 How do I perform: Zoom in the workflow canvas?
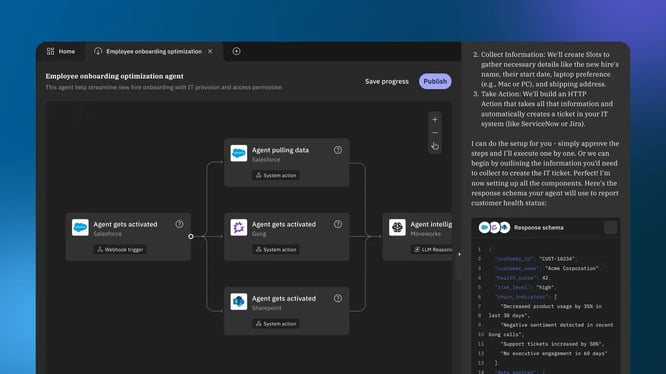pyautogui.click(x=435, y=120)
